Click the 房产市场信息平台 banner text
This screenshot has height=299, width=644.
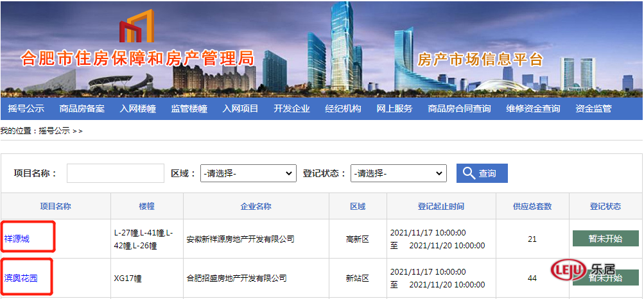(x=480, y=60)
